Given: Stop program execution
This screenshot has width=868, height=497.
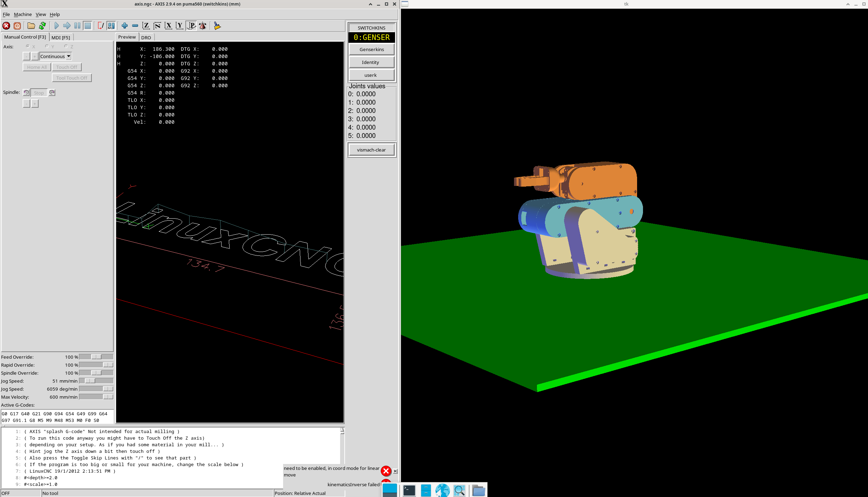Looking at the screenshot, I should 88,26.
